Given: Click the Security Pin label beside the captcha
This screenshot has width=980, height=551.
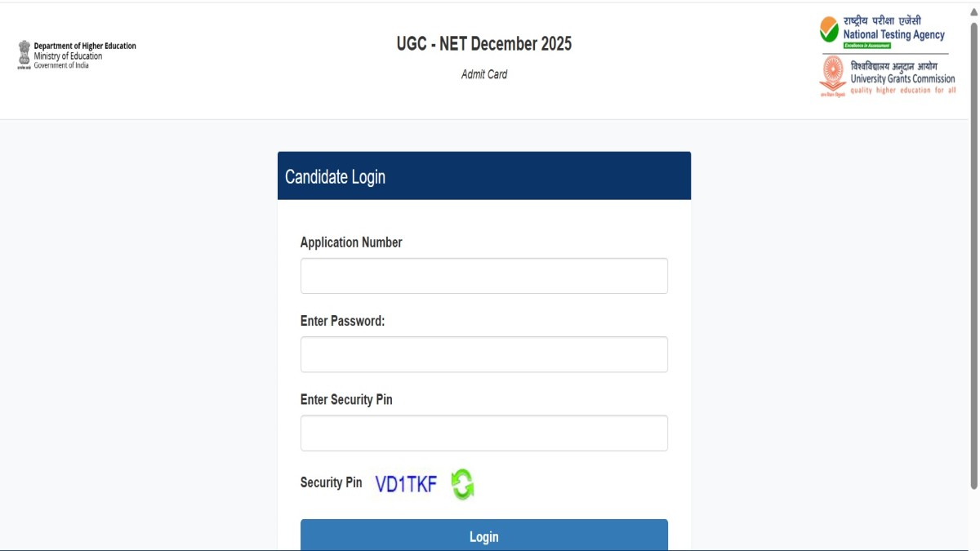Looking at the screenshot, I should pos(331,482).
